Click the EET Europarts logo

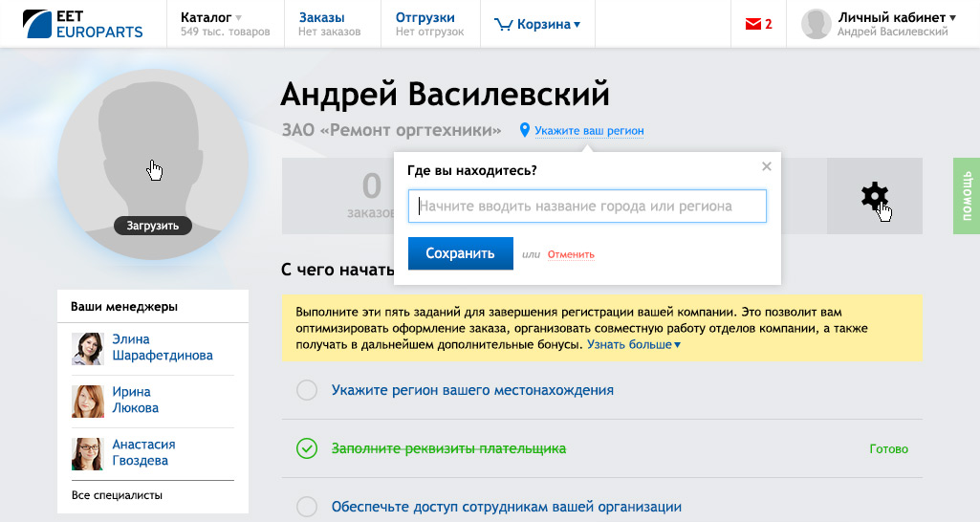82,24
